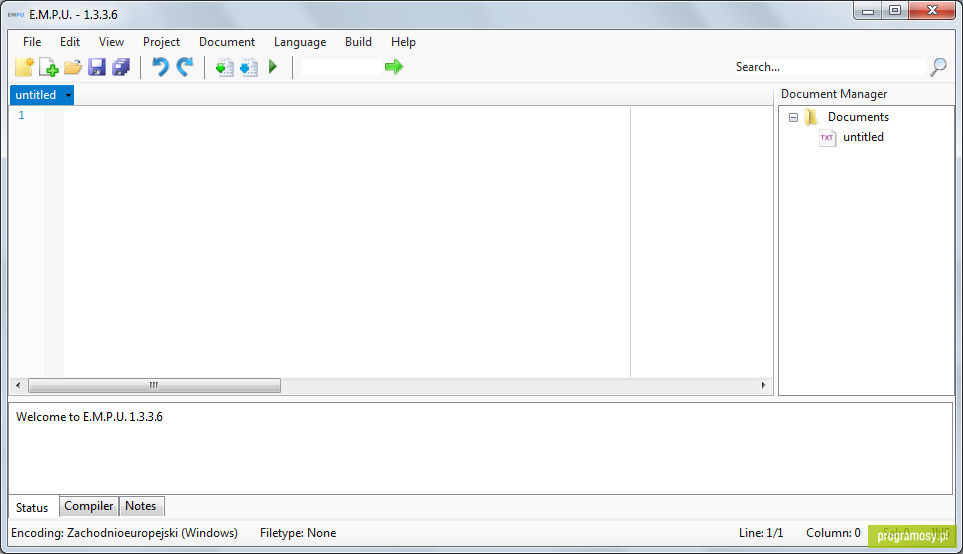Click the add document icon with green plus

49,66
